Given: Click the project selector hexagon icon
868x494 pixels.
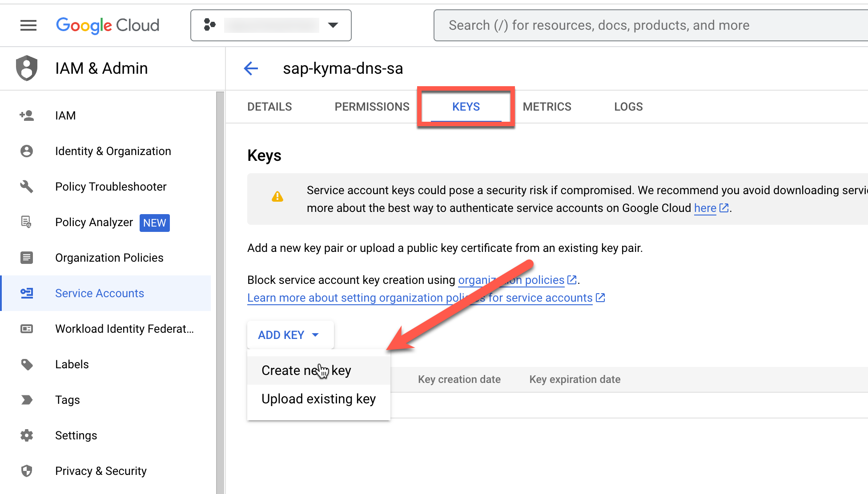Looking at the screenshot, I should coord(209,25).
